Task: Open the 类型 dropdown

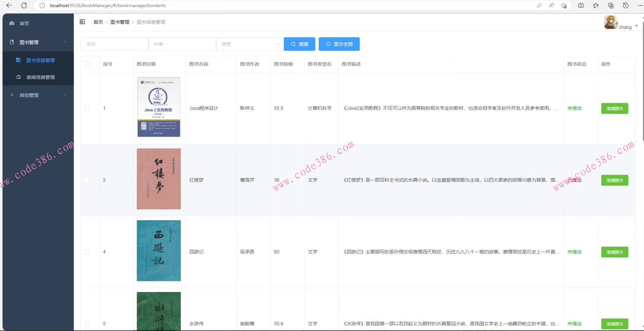Action: point(250,44)
